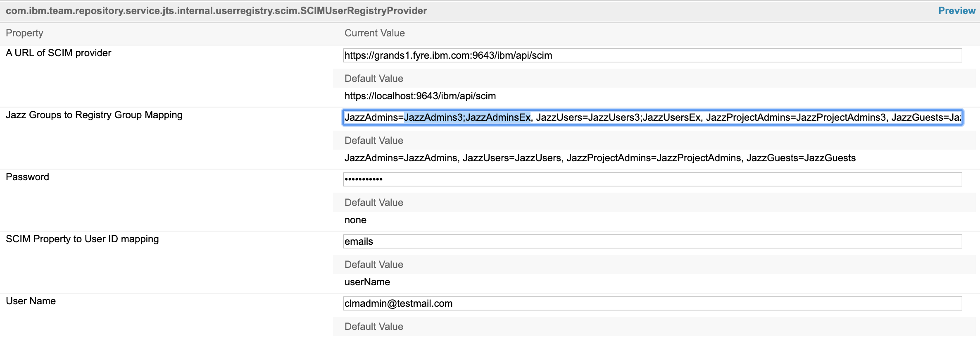Click default URL https://localhost:9643/ibm/api/scim
The image size is (980, 339).
[x=420, y=96]
